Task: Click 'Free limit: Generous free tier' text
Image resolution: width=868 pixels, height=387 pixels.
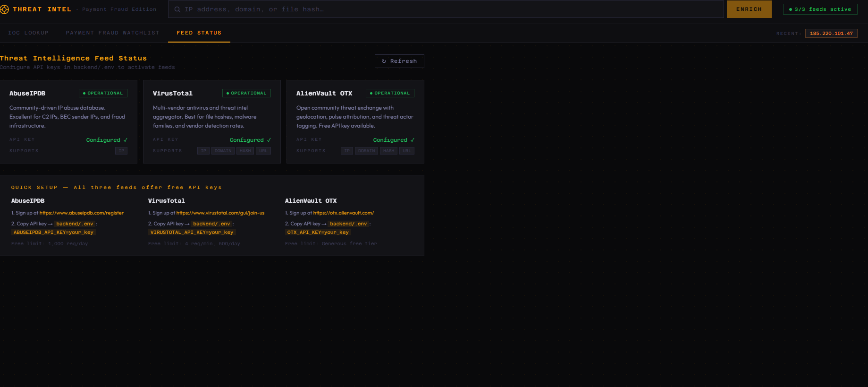Action: click(x=331, y=244)
